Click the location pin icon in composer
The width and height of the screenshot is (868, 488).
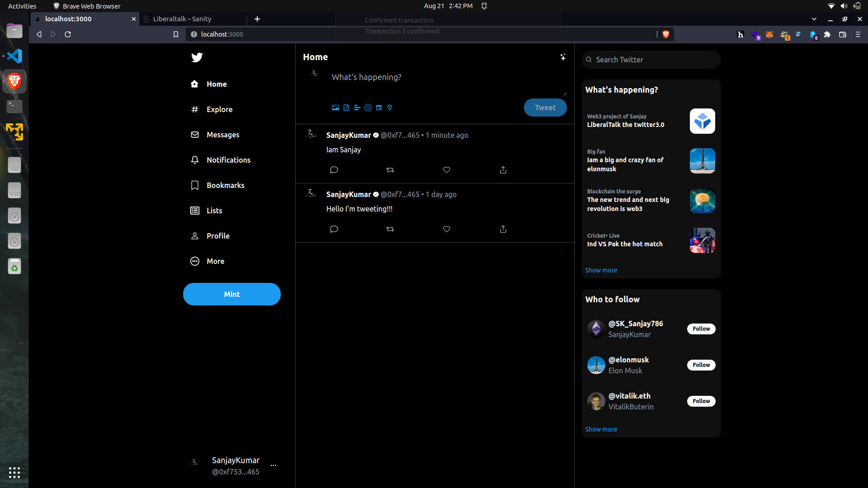coord(389,108)
